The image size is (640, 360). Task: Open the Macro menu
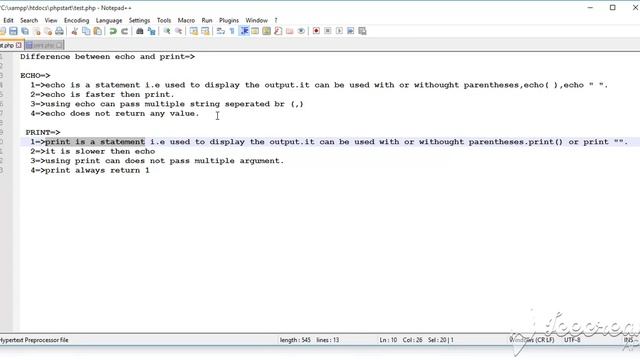point(186,20)
